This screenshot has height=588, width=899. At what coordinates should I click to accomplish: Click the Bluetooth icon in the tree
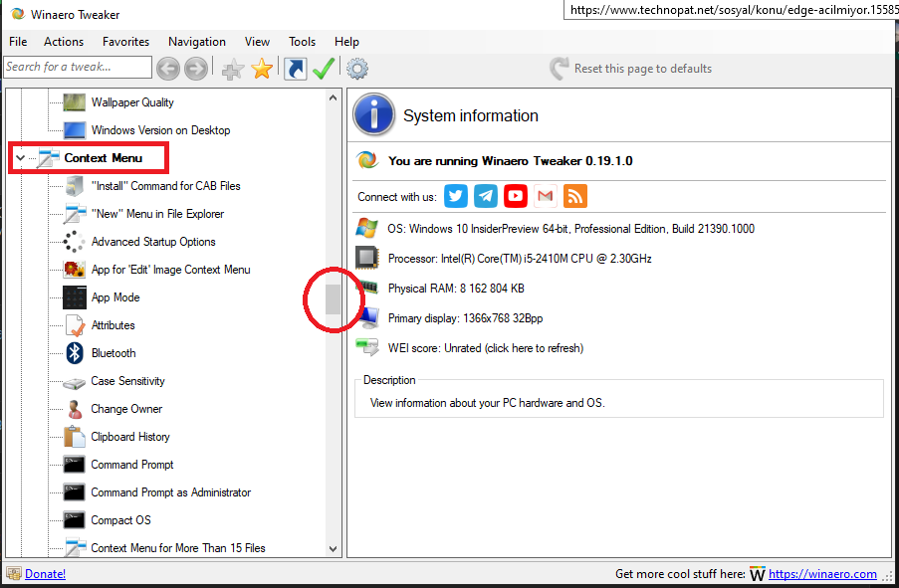point(75,353)
